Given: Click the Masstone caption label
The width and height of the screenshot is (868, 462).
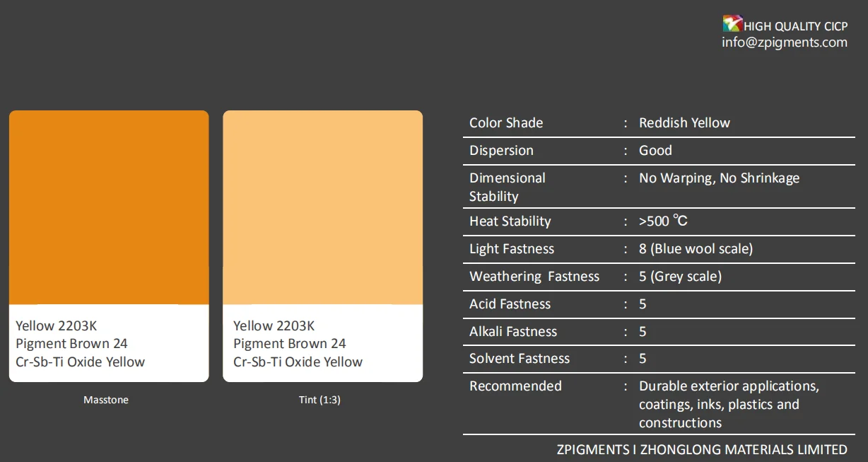Looking at the screenshot, I should [106, 400].
